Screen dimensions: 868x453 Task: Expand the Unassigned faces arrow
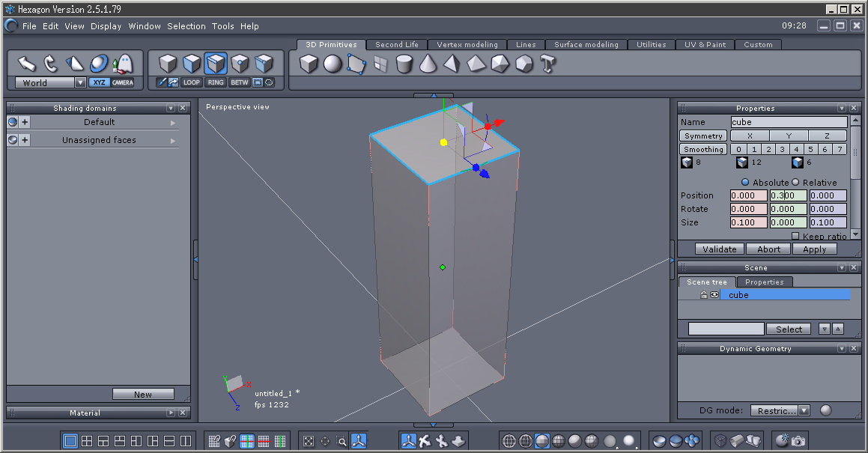coord(173,141)
